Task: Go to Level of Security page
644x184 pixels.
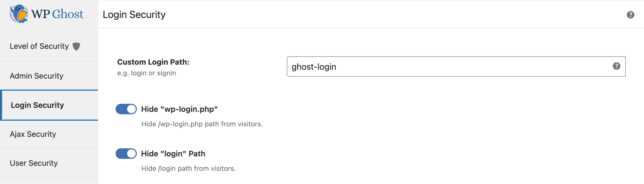Action: [39, 46]
